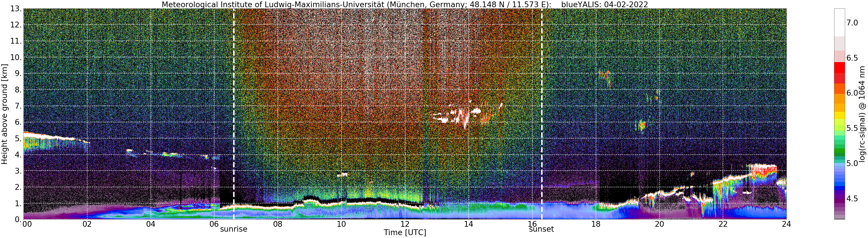Click the time axis tick label '16'
The image size is (868, 238).
(532, 224)
